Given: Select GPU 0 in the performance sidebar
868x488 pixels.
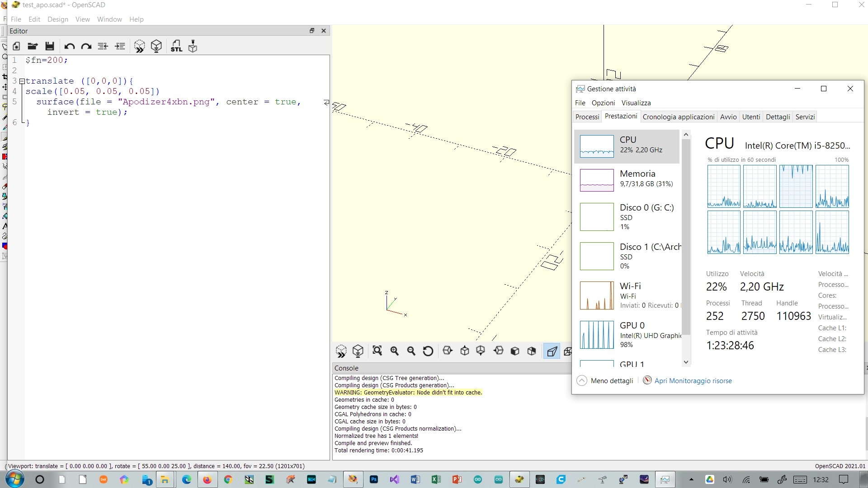Looking at the screenshot, I should tap(626, 334).
